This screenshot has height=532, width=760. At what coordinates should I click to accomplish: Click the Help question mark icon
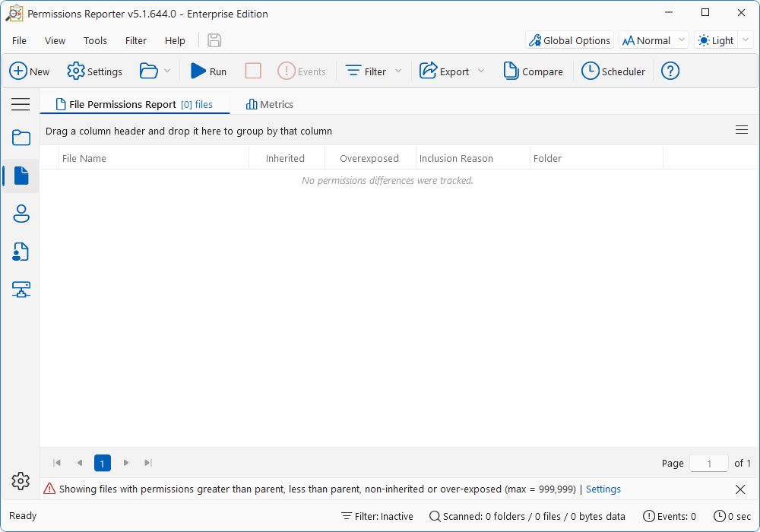point(670,71)
